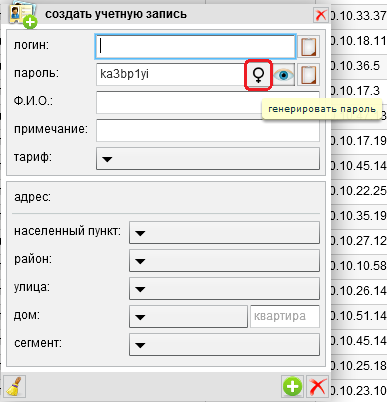This screenshot has height=402, width=387.
Task: Close the создать учетную запись dialog
Action: tap(321, 15)
